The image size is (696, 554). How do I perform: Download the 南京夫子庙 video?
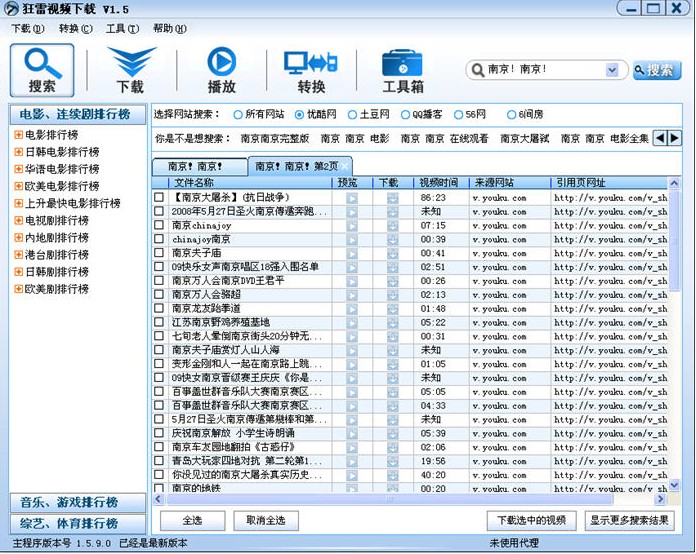(392, 253)
